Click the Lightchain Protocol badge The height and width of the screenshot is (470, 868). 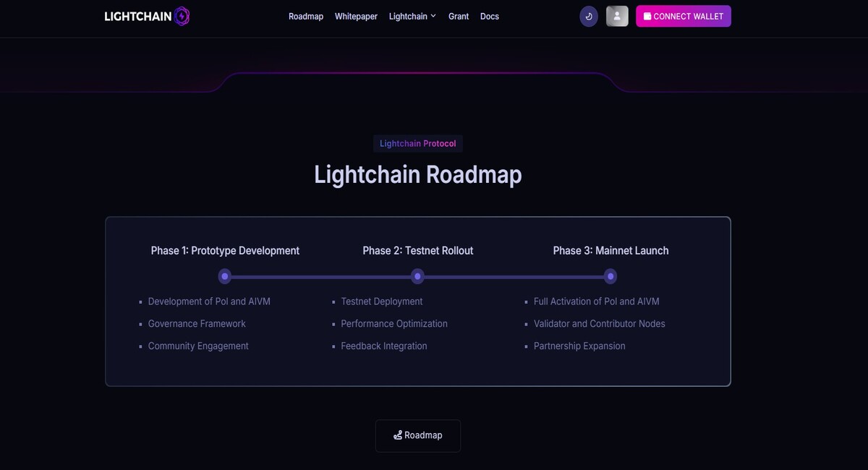click(x=418, y=143)
